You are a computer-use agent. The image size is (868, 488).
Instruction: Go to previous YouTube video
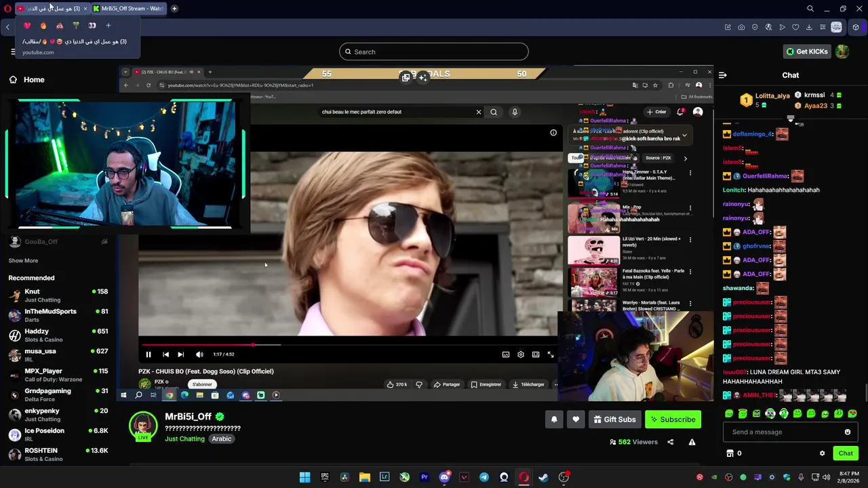tap(165, 354)
